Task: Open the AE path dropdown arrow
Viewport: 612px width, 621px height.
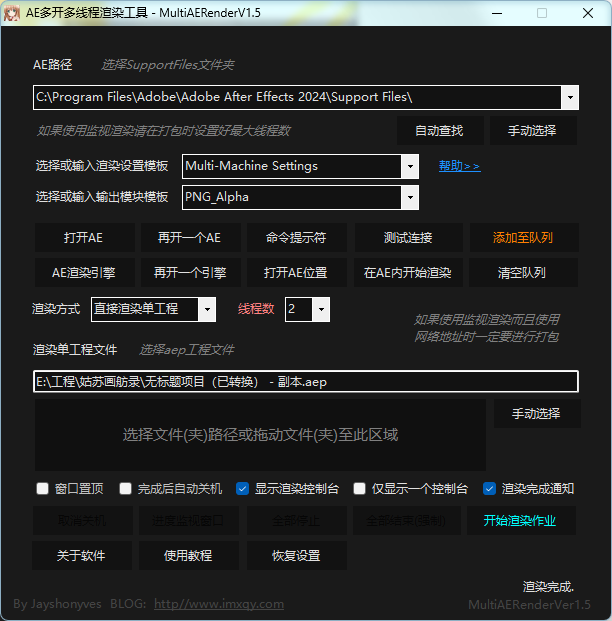Action: pos(570,97)
